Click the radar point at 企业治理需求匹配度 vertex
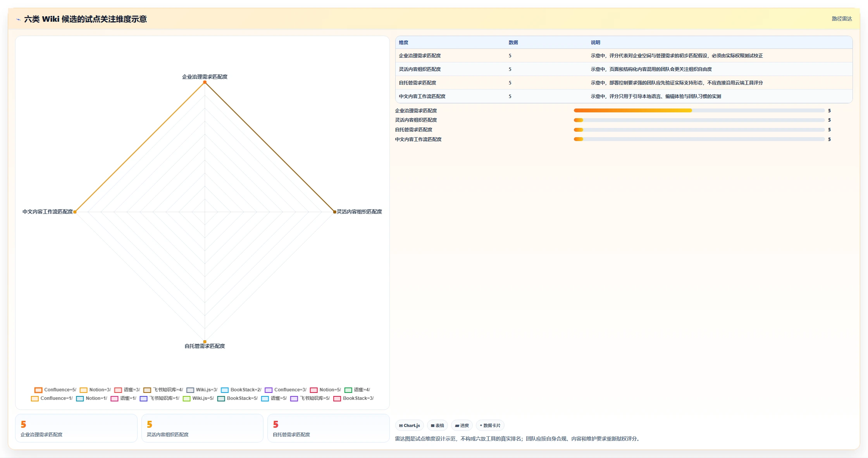 205,82
